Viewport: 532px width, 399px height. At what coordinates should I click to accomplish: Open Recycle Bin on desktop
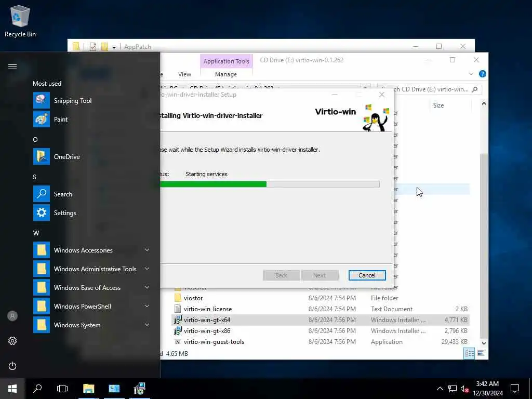(x=20, y=21)
